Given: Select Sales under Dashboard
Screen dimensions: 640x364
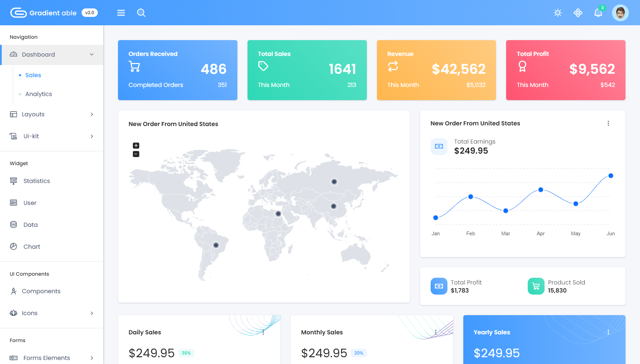Looking at the screenshot, I should click(33, 75).
